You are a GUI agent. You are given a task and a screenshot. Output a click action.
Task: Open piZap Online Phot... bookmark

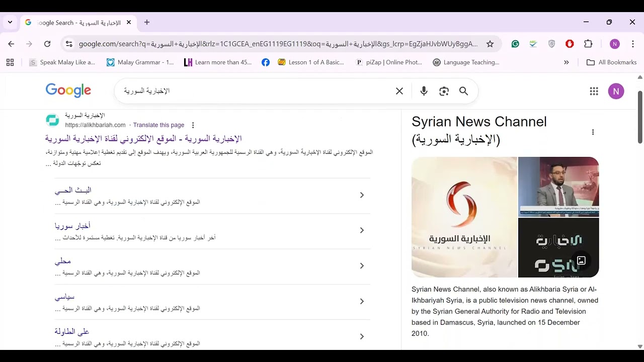pos(389,62)
